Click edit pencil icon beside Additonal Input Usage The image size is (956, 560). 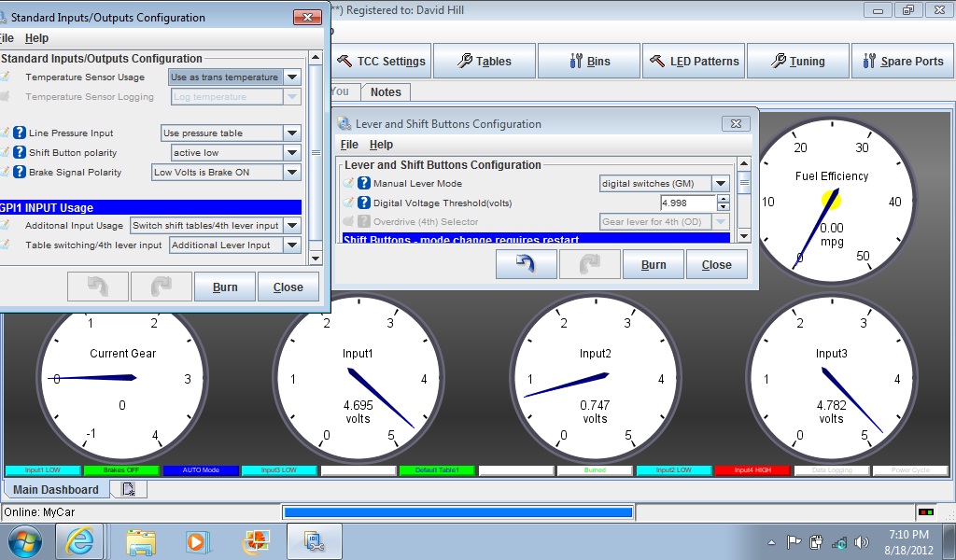pos(5,225)
